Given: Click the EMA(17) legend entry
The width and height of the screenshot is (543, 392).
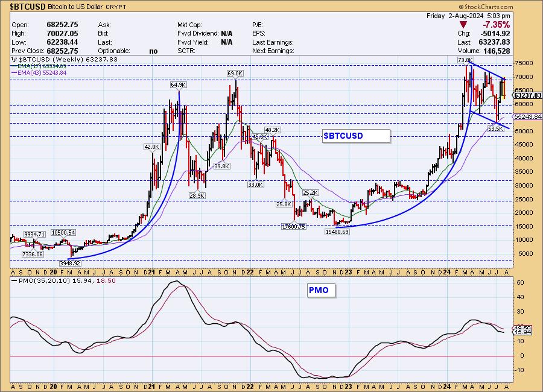Looking at the screenshot, I should point(39,66).
